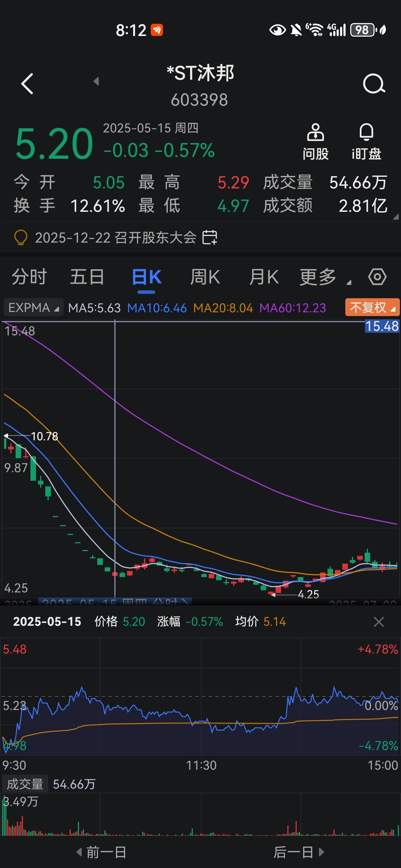The width and height of the screenshot is (401, 868).
Task: Tap stock code 603398
Action: click(199, 100)
